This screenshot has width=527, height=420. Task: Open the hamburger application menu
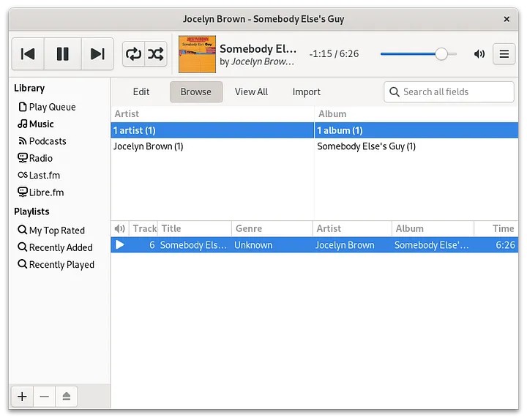coord(504,53)
